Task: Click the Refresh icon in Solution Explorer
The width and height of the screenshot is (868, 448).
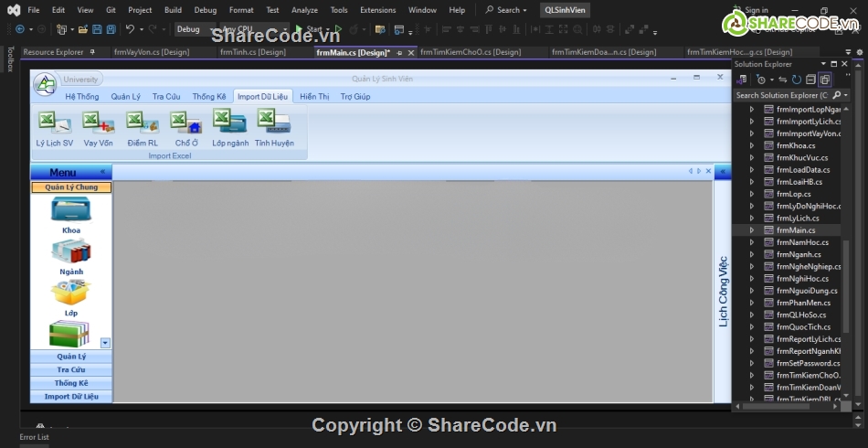Action: (797, 80)
